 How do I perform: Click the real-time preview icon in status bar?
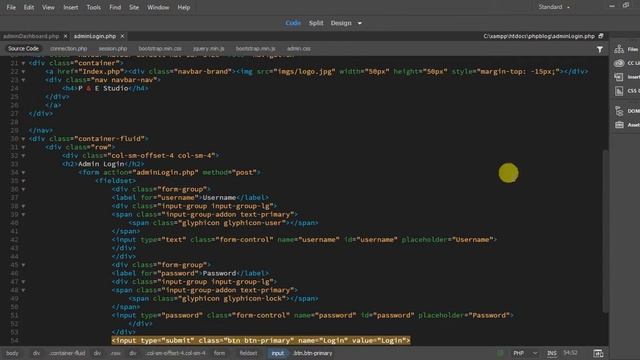(x=598, y=353)
